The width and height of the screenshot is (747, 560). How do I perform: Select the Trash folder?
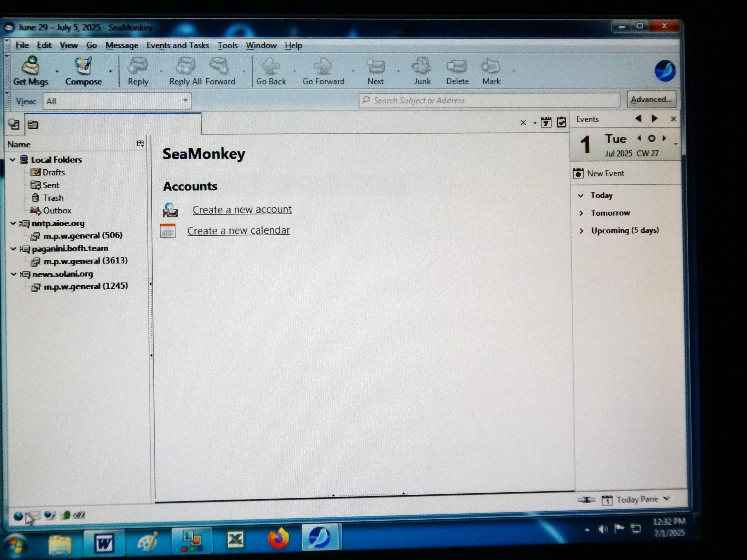(x=47, y=198)
